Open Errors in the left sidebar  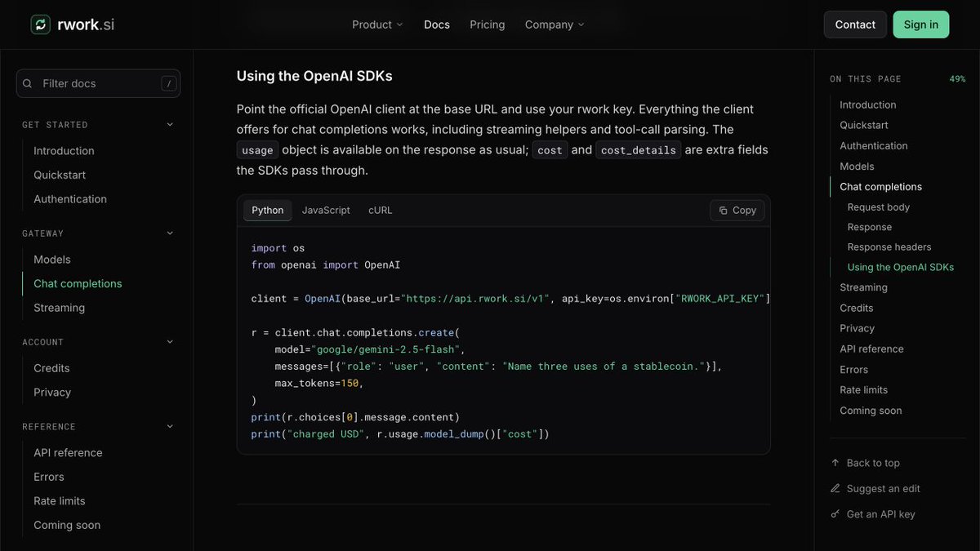(49, 477)
